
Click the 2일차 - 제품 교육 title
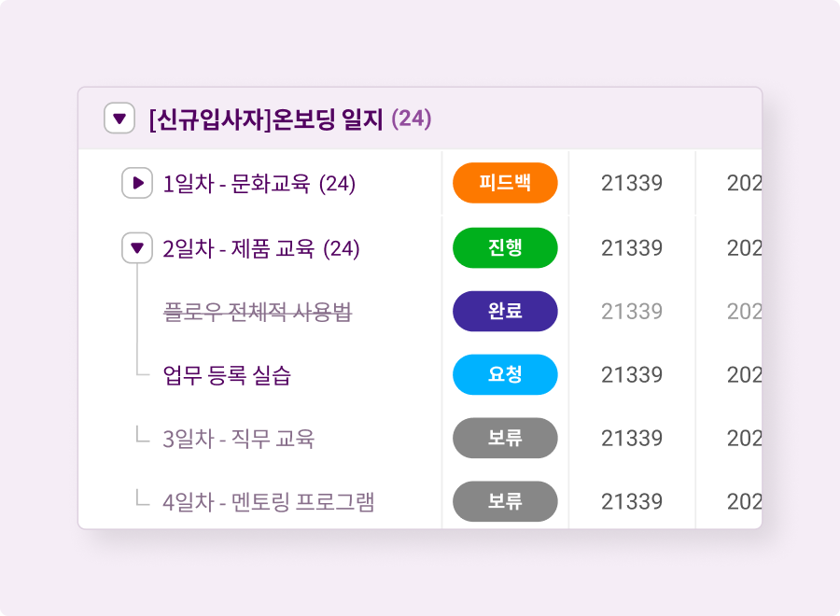click(x=260, y=248)
